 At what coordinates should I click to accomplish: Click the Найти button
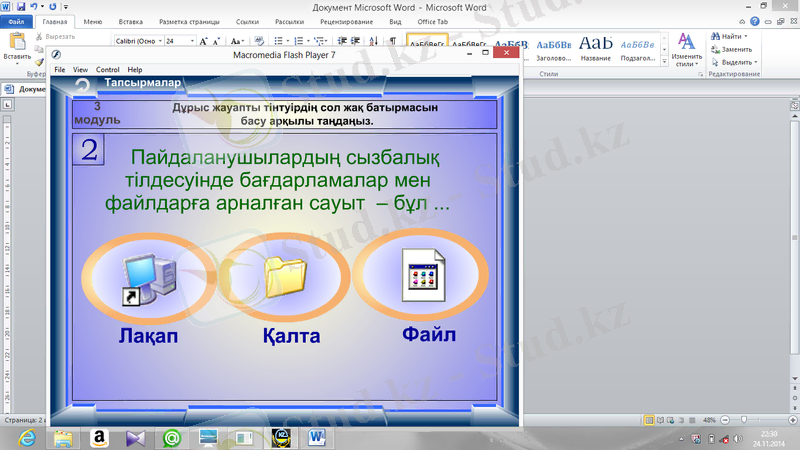tap(730, 36)
